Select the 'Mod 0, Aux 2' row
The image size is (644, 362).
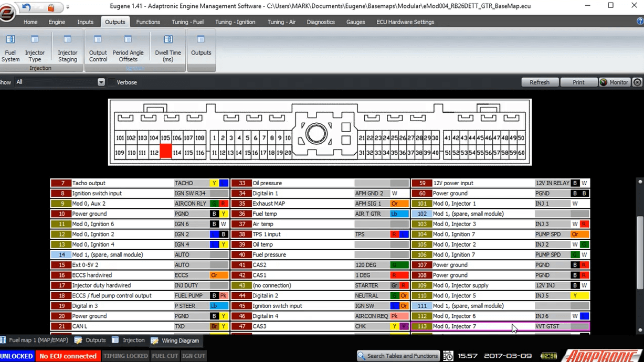click(x=140, y=204)
